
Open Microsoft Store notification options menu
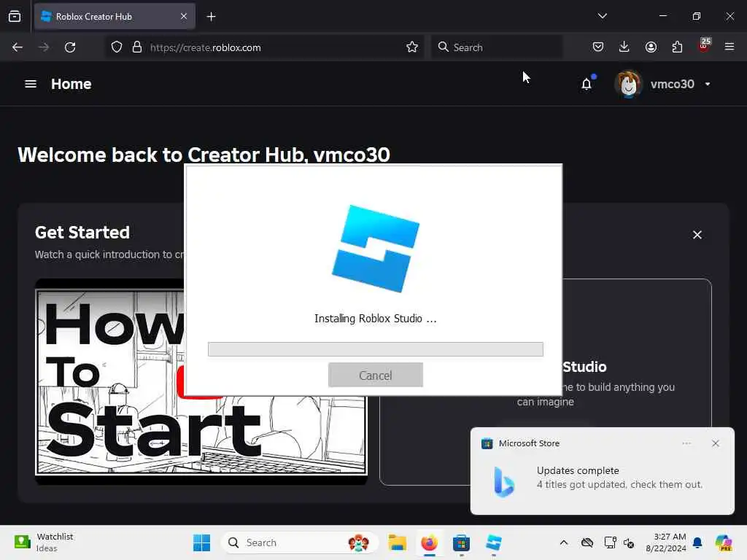pos(686,443)
